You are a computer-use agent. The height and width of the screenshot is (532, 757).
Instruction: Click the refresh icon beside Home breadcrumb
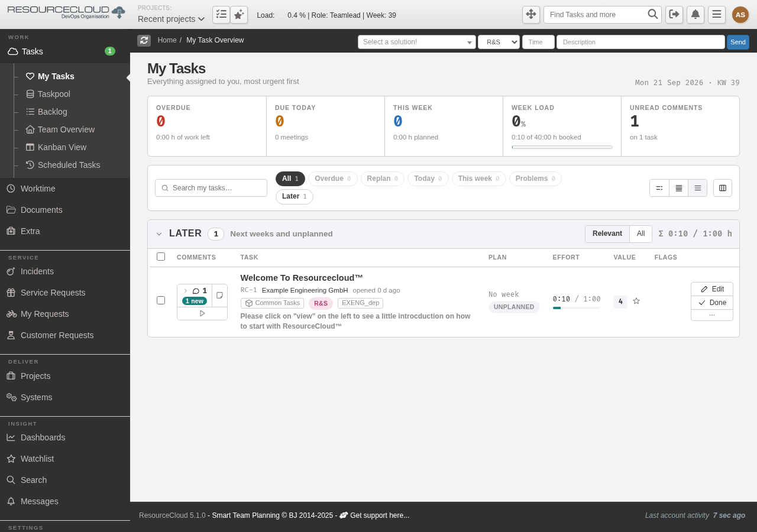(x=144, y=40)
